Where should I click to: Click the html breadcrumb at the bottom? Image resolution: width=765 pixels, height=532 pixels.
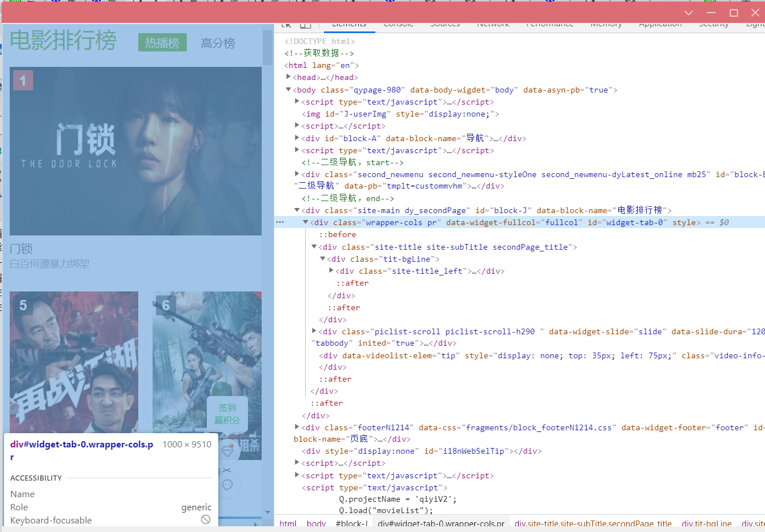click(x=288, y=523)
